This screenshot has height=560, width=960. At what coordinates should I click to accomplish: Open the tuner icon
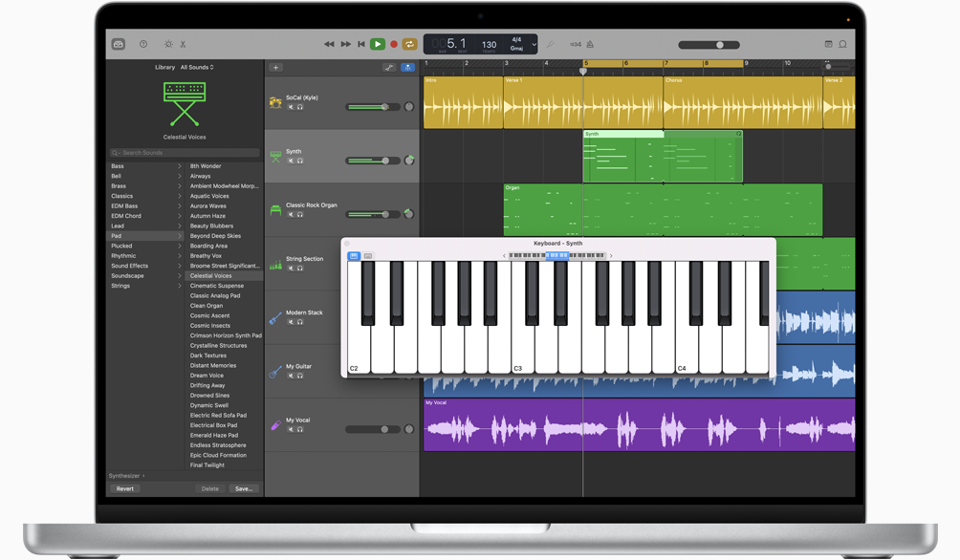551,44
